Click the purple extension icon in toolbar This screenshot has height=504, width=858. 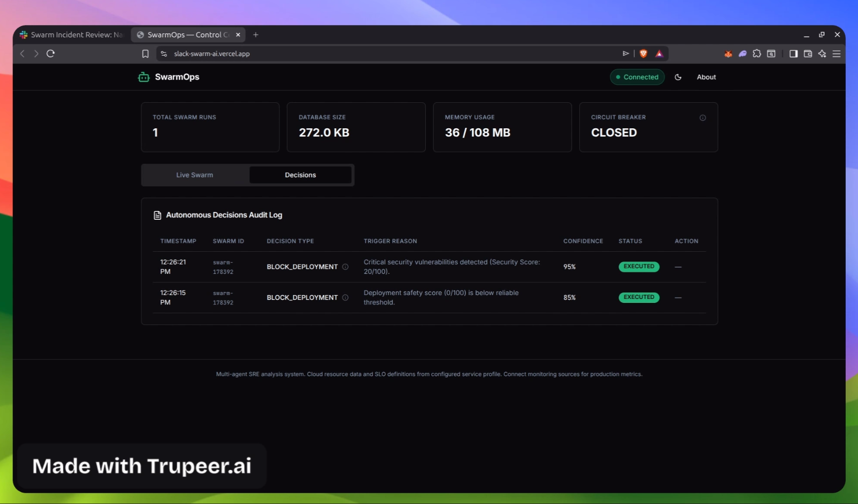coord(742,54)
